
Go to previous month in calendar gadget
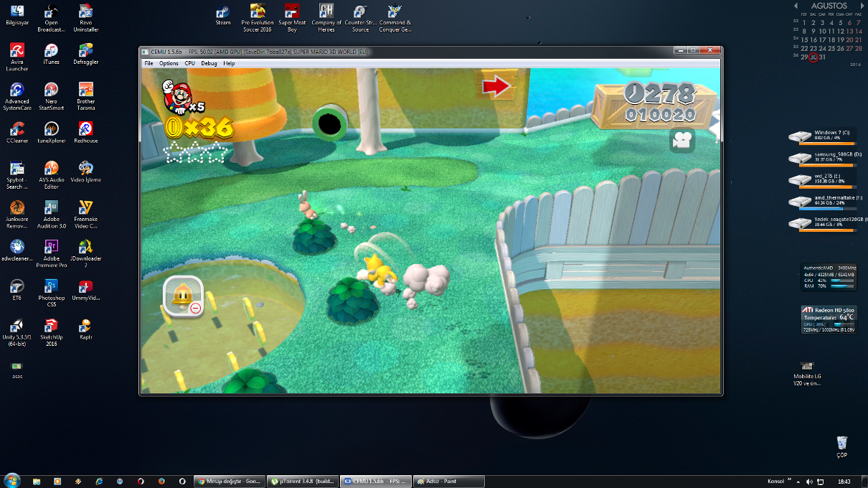point(796,6)
